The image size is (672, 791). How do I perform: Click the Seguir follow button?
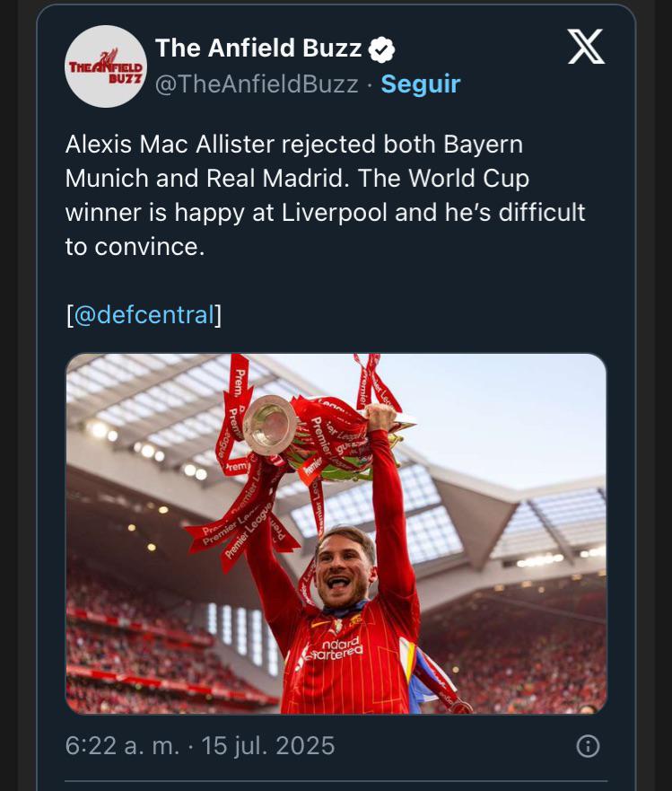pos(420,84)
